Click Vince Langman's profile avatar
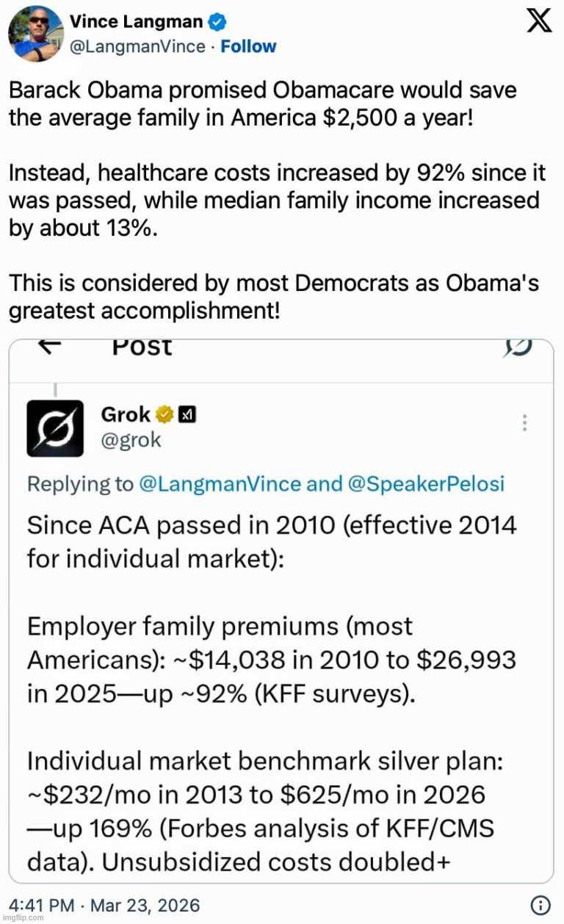The width and height of the screenshot is (564, 924). pyautogui.click(x=35, y=34)
